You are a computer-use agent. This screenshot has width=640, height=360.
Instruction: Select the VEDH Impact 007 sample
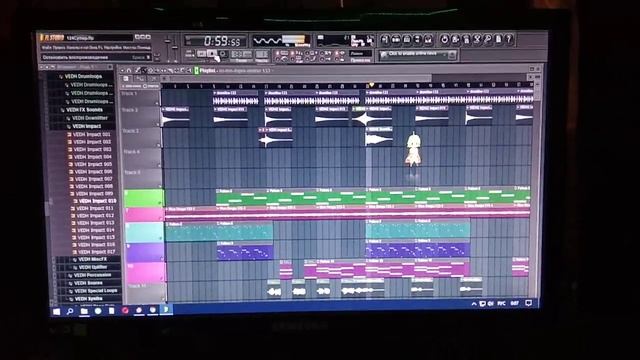pyautogui.click(x=93, y=179)
